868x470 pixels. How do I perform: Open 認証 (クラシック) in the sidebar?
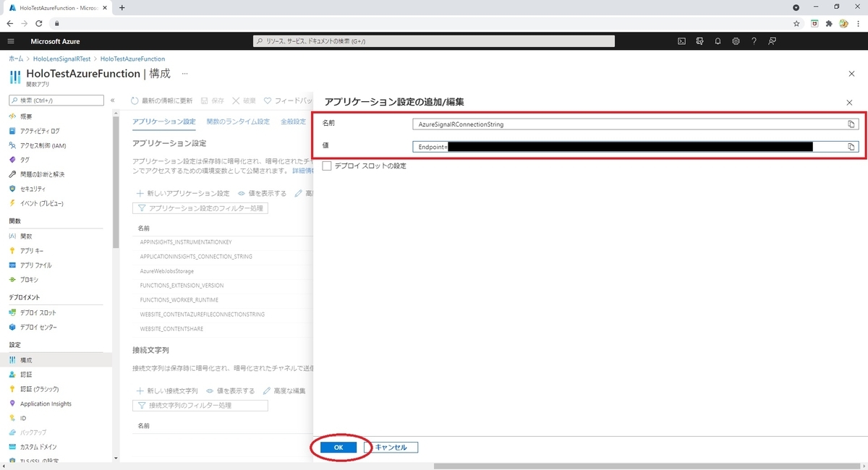(x=39, y=389)
